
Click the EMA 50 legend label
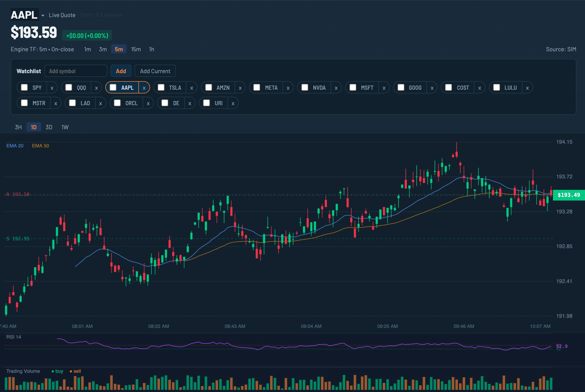coord(41,146)
